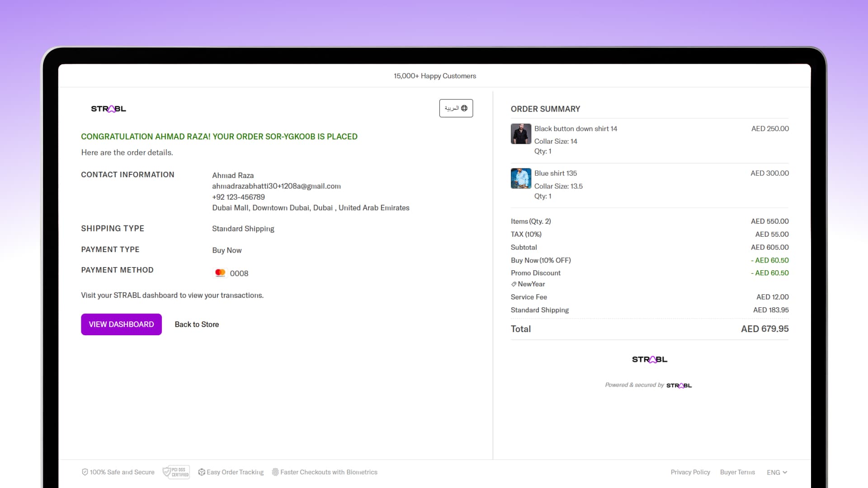Click the PCI DSS Certified badge
The width and height of the screenshot is (868, 488).
[176, 472]
